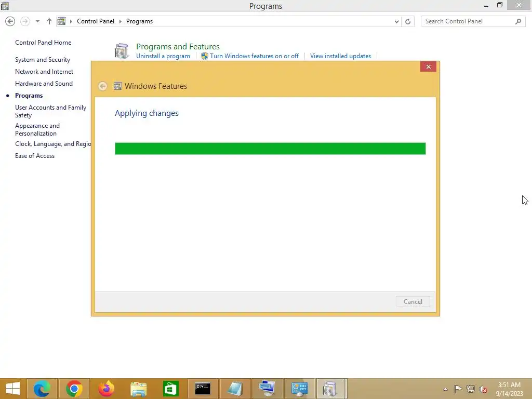Click the Programs and Features icon
Image resolution: width=532 pixels, height=399 pixels.
(122, 51)
